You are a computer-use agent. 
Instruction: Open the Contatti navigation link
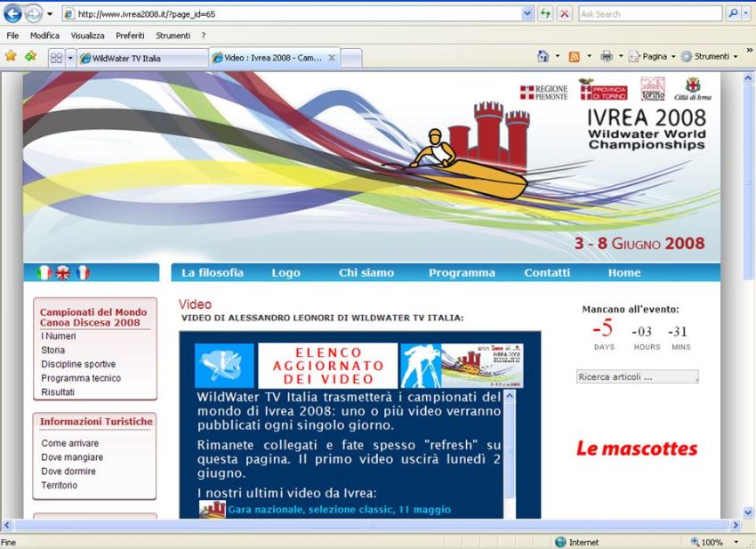click(547, 272)
